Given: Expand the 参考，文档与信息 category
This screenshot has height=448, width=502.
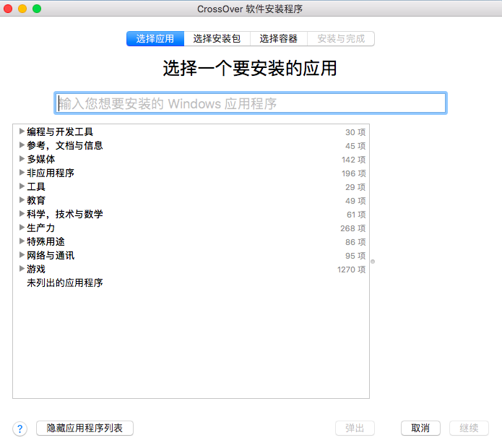Looking at the screenshot, I should tap(22, 145).
